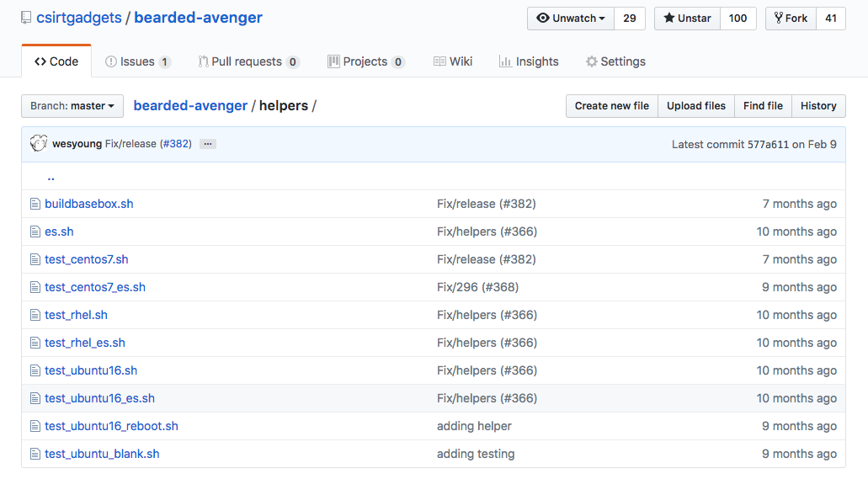Open 'adding testing' commit message
868x495 pixels.
click(476, 454)
